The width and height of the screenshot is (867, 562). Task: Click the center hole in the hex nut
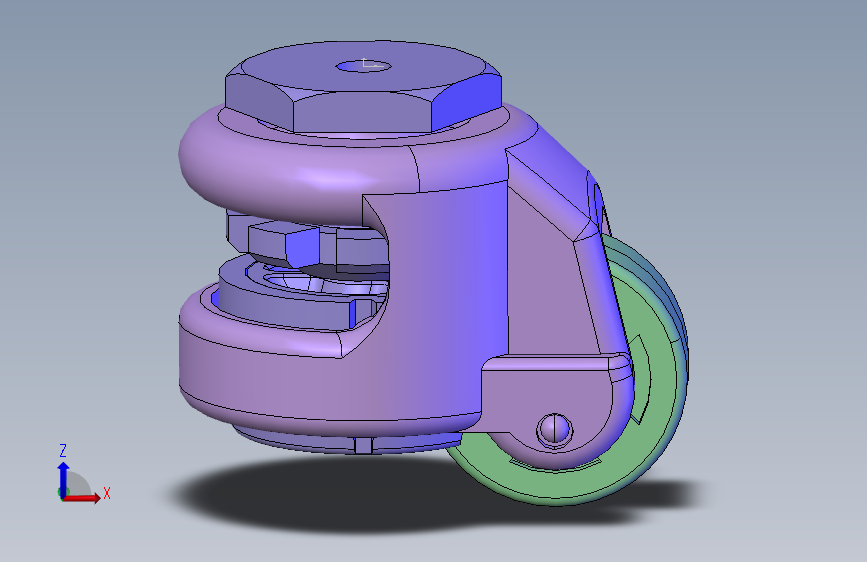click(x=363, y=66)
